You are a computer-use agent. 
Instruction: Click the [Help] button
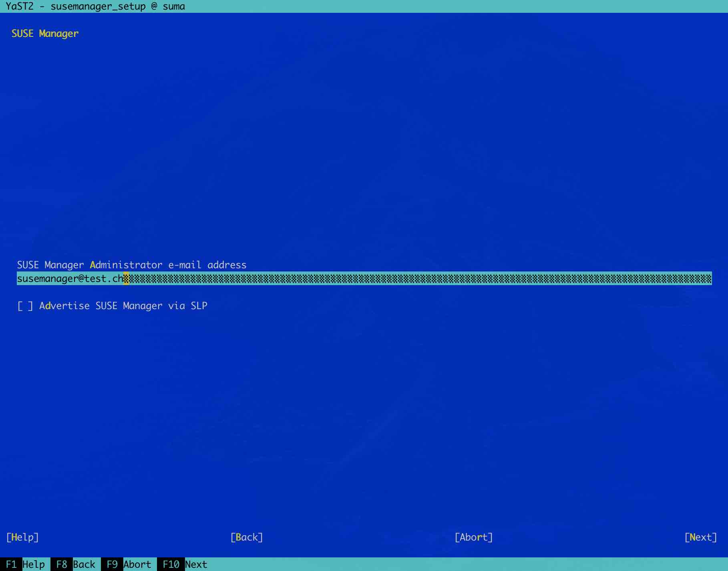22,537
